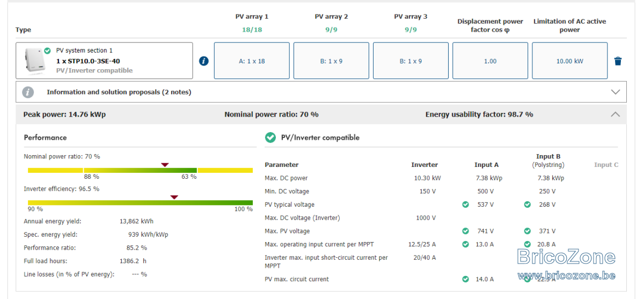Edit AC active power limitation 10.00 kW
Image resolution: width=644 pixels, height=299 pixels.
[569, 61]
